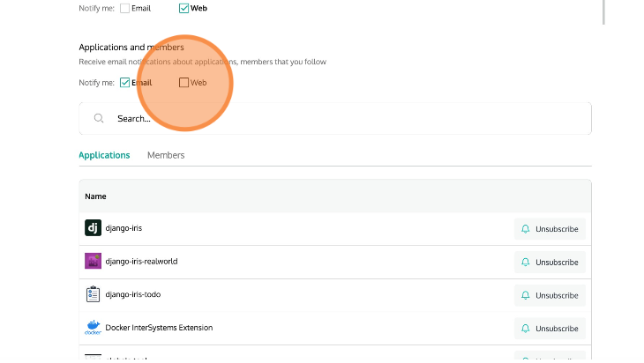Click the django-iris app icon
The height and width of the screenshot is (363, 644).
pyautogui.click(x=93, y=228)
